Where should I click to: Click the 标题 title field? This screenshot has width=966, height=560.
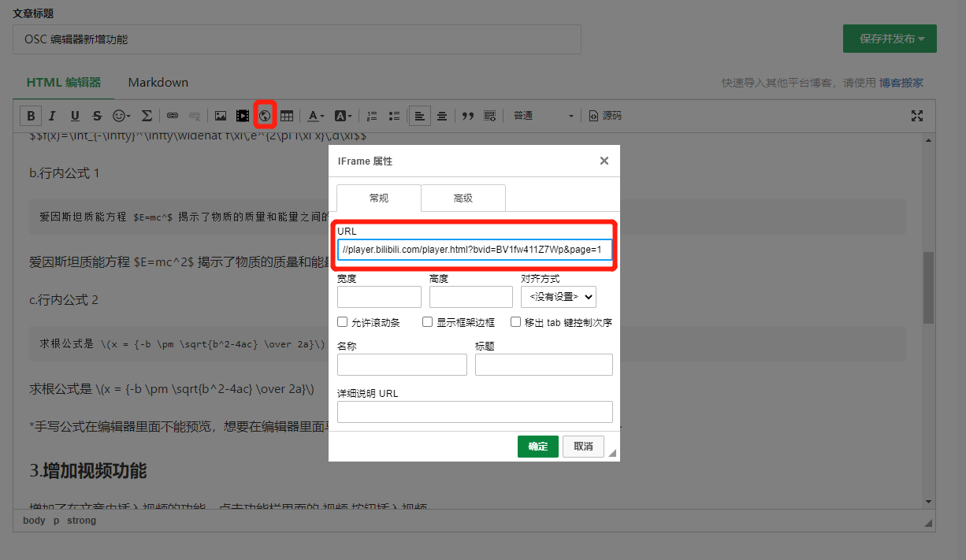pyautogui.click(x=544, y=365)
